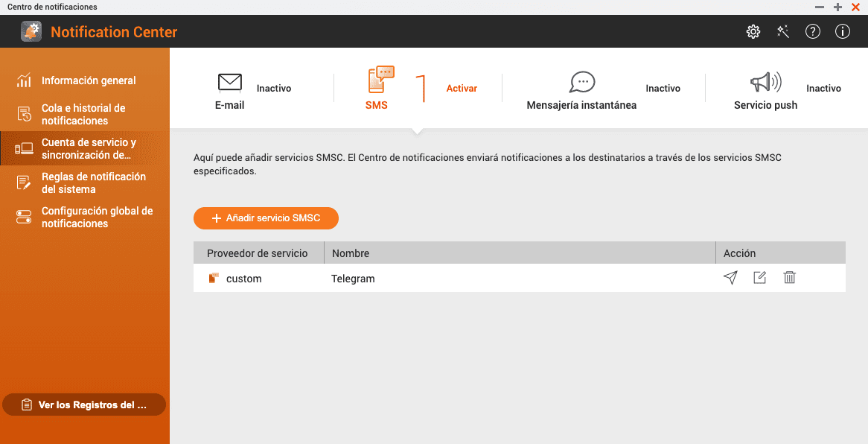Screen dimensions: 868x444
Task: Click the Notification Center bell logo
Action: pyautogui.click(x=31, y=31)
